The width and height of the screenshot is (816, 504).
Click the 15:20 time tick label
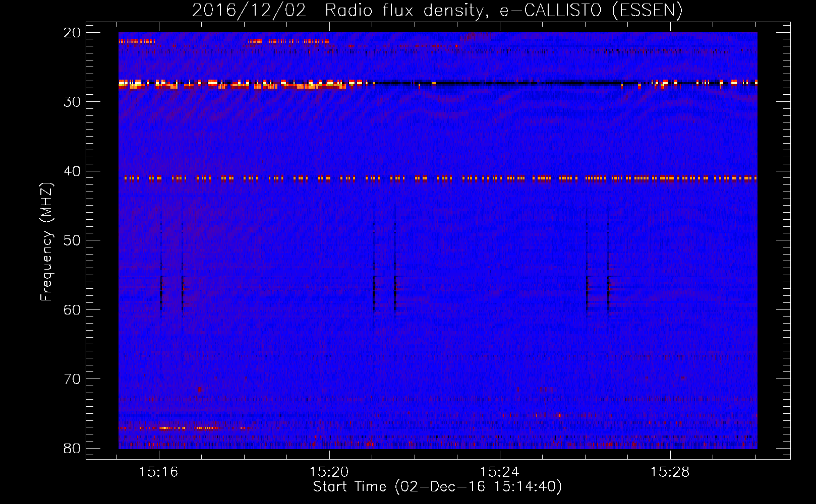329,472
